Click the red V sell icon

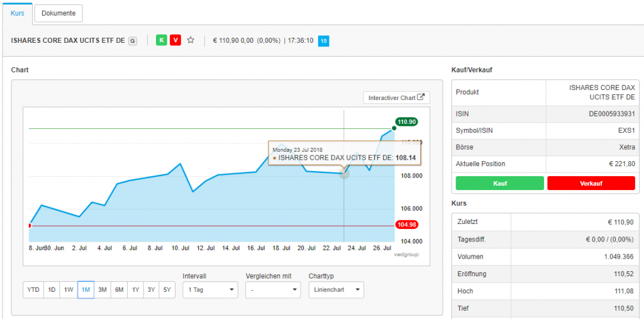coord(175,40)
